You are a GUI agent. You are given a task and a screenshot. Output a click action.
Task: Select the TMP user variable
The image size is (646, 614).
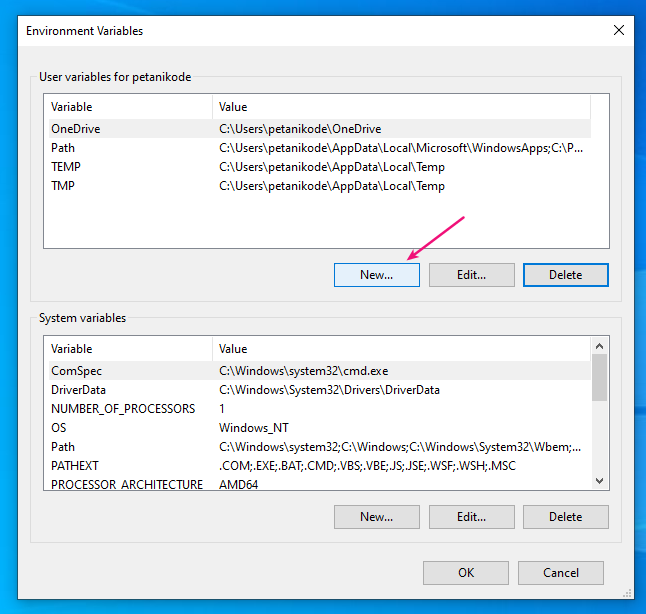click(64, 186)
